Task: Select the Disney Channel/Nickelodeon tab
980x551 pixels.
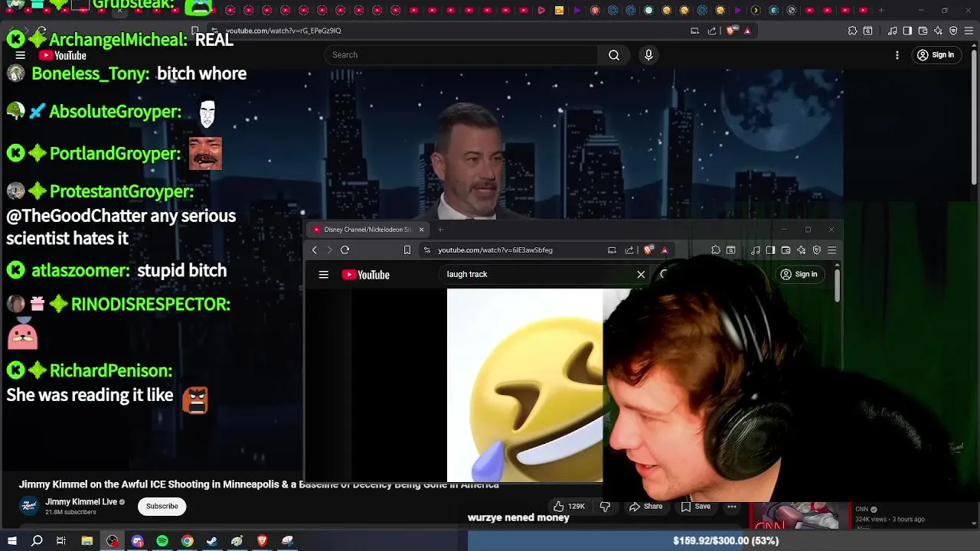Action: tap(367, 230)
